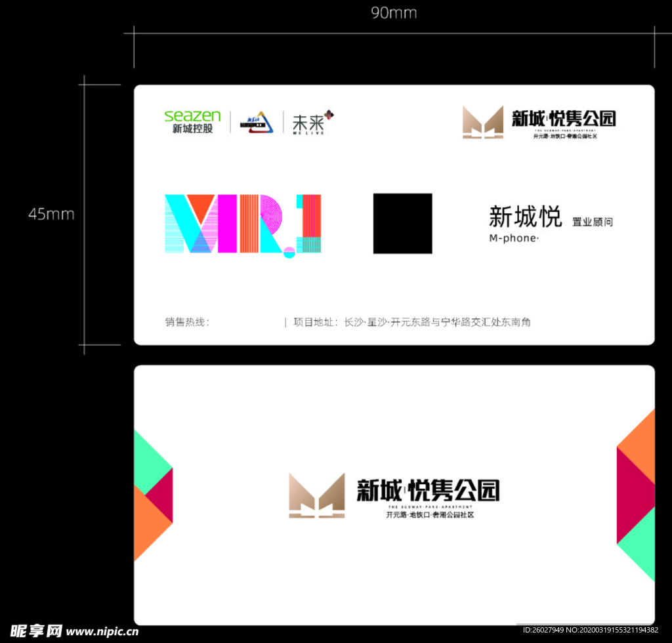Click the 新城悦隽公园 title on the back card

428,490
